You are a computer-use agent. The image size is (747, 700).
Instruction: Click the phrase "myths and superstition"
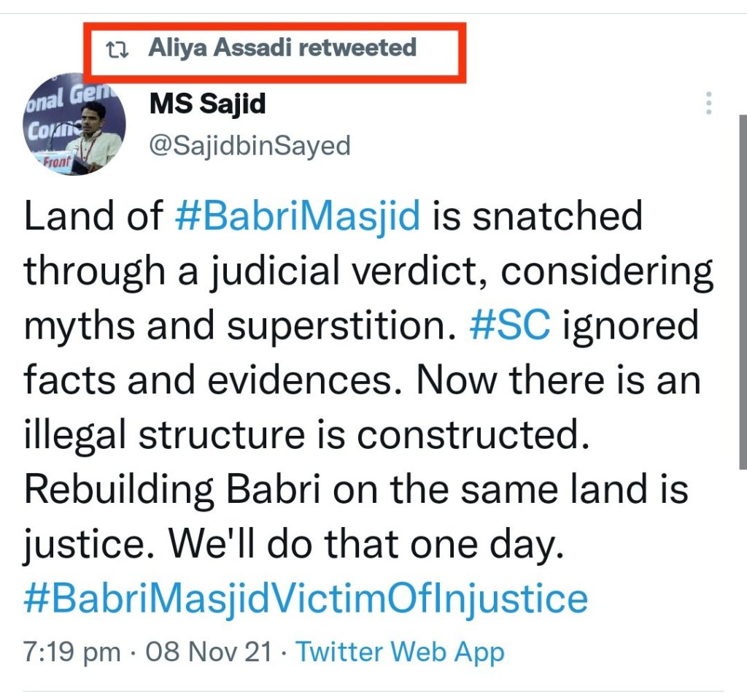[x=241, y=326]
